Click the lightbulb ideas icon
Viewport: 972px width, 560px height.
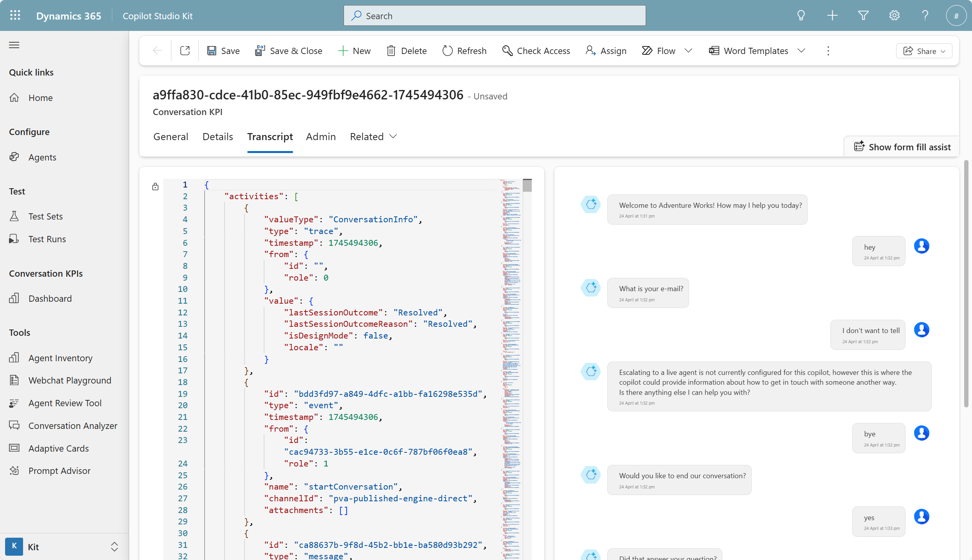coord(801,16)
